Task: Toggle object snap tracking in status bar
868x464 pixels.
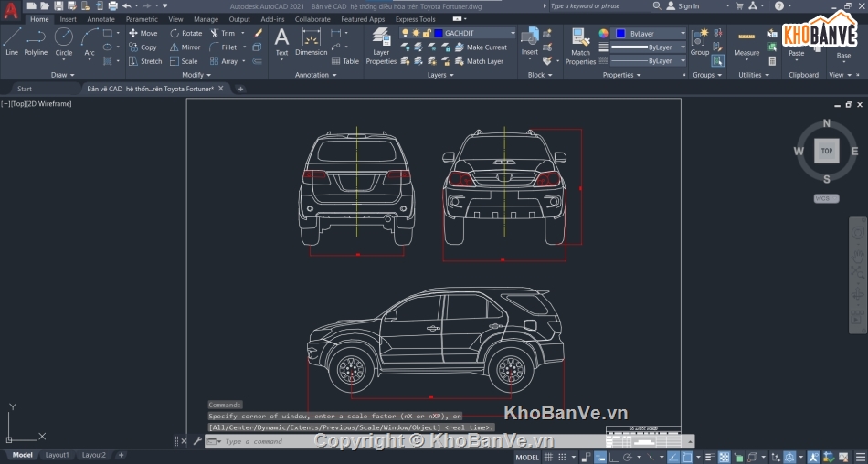Action: 673,458
